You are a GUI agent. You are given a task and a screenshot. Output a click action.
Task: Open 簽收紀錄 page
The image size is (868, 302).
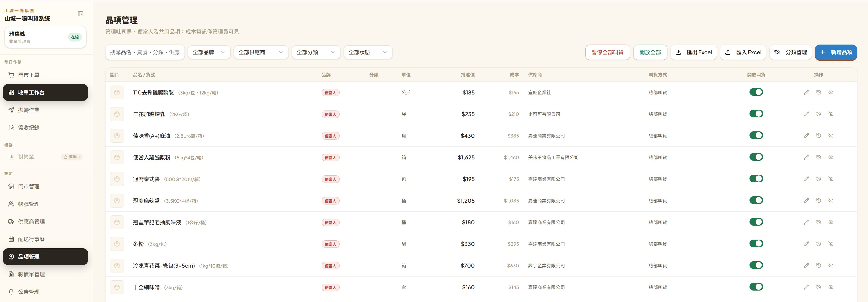tap(45, 128)
